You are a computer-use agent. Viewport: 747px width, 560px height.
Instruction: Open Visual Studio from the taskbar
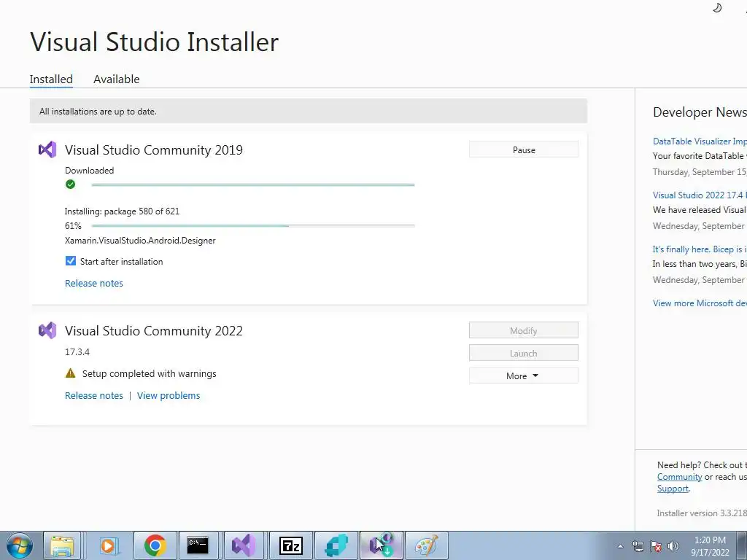(x=244, y=545)
